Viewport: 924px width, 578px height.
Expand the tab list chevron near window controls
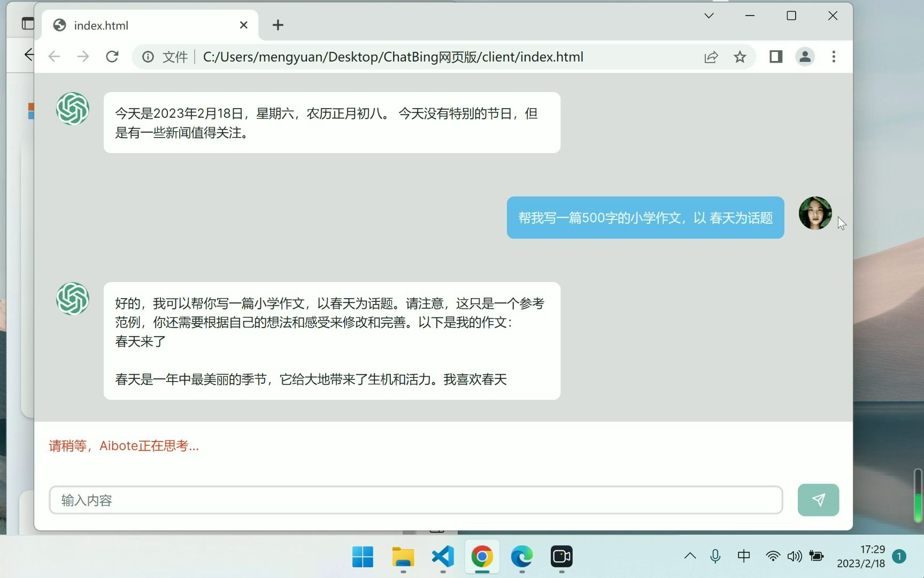click(707, 16)
